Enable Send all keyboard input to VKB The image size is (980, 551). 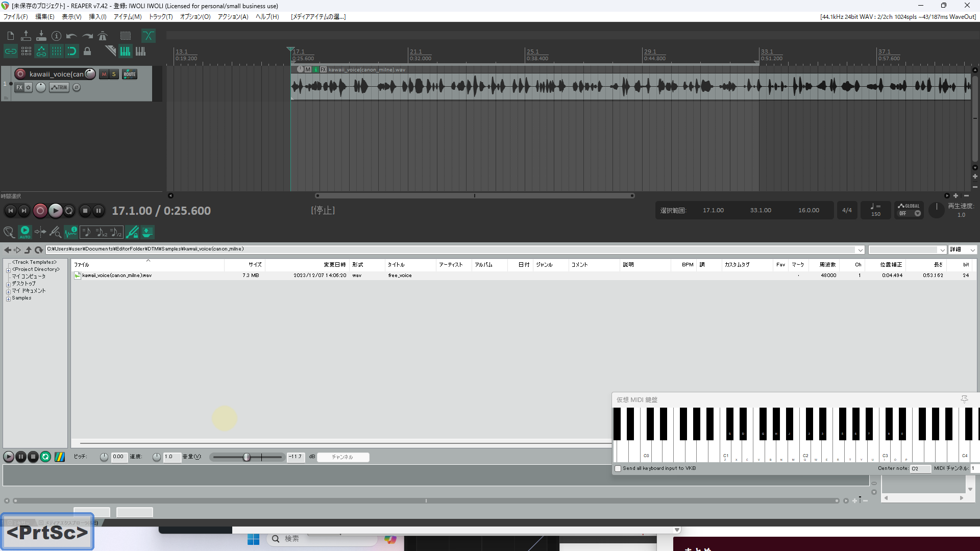point(618,468)
